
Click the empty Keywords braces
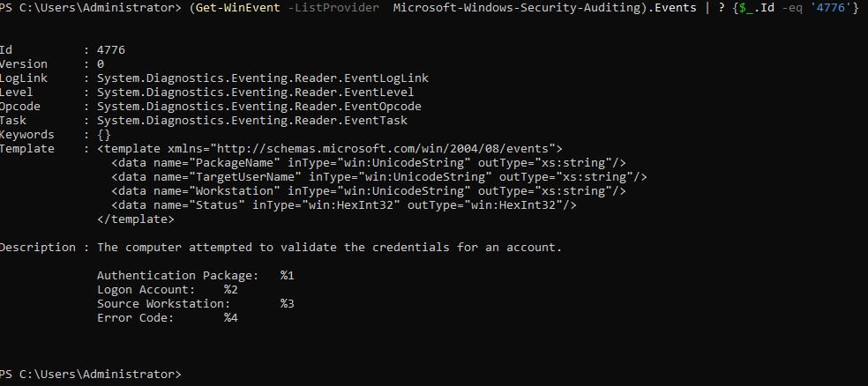click(x=104, y=134)
